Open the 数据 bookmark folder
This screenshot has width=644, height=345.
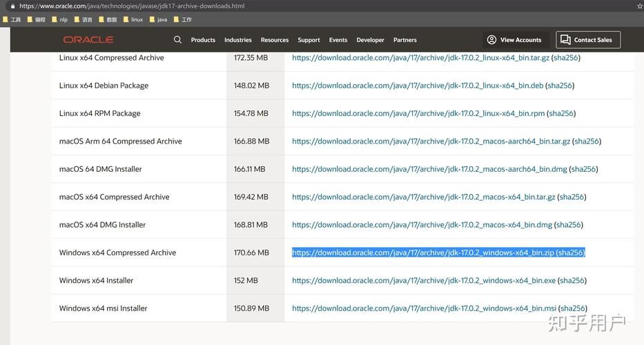[x=108, y=19]
